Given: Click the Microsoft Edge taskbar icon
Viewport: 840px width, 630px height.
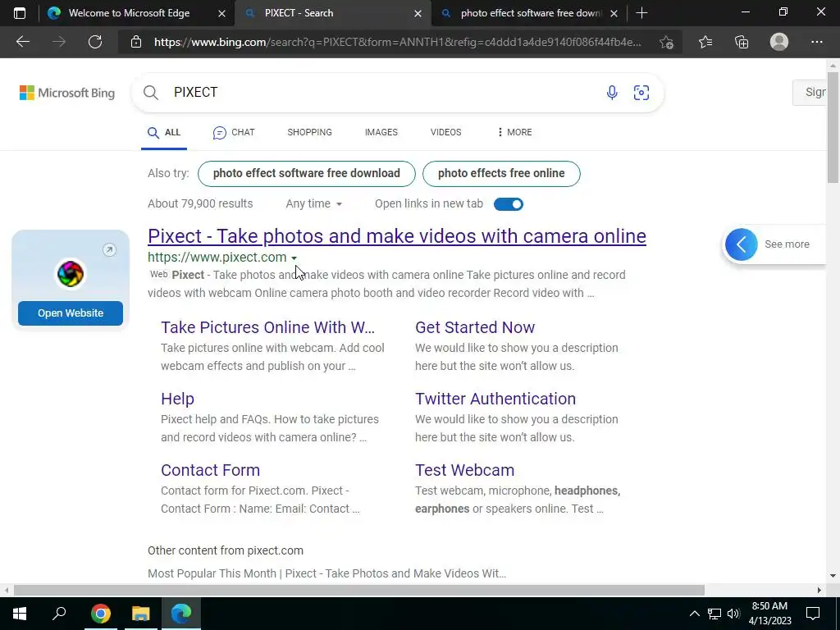Looking at the screenshot, I should (181, 614).
